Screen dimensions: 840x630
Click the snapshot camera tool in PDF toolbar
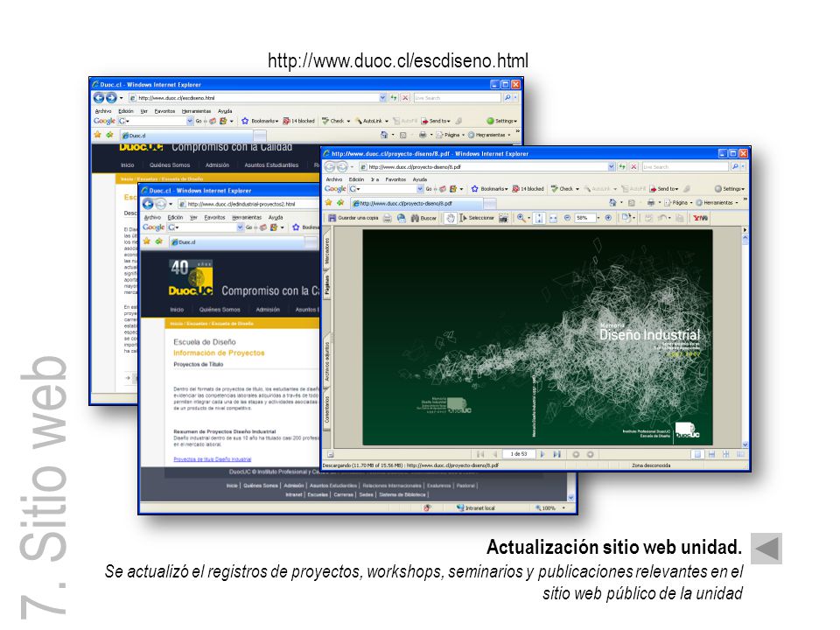[503, 218]
